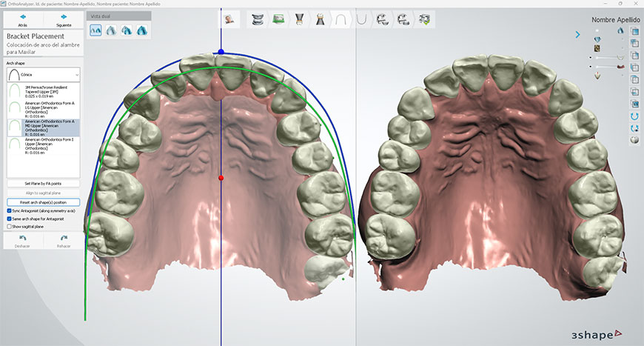Open the lower arch wire workflow step
Screen dimensions: 644x346
tap(363, 19)
